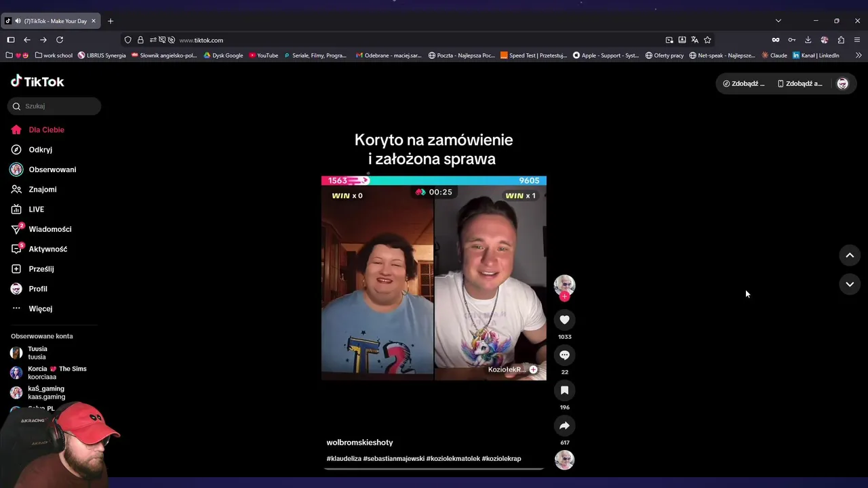
Task: Open LIBRUS Synergia bookmark
Action: 102,56
